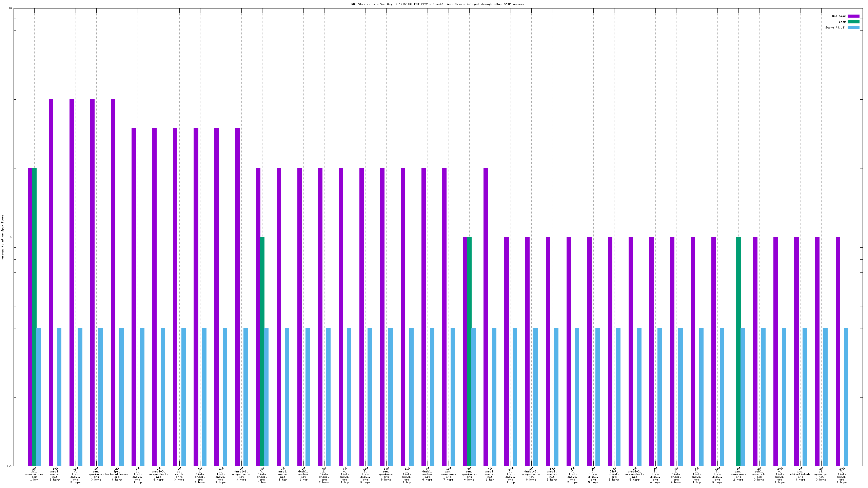This screenshot has width=868, height=488.
Task: Click the db.wpbl.info 3 hops label
Action: [179, 474]
